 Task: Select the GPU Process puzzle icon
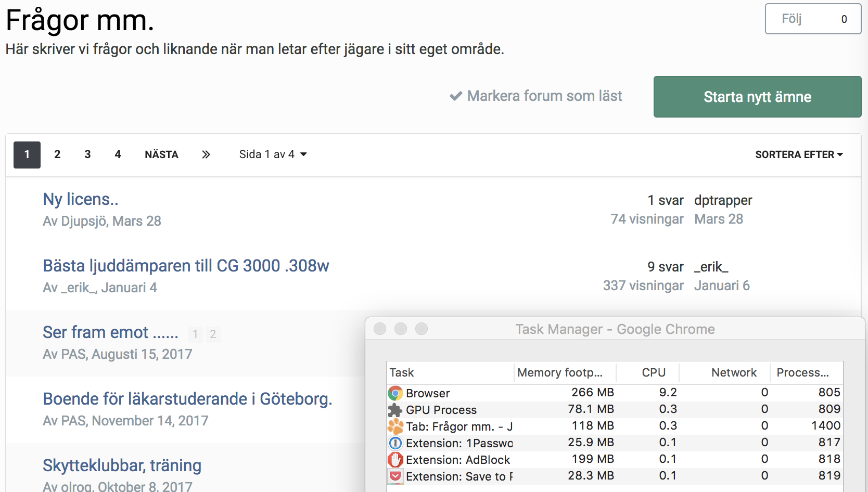(x=395, y=410)
